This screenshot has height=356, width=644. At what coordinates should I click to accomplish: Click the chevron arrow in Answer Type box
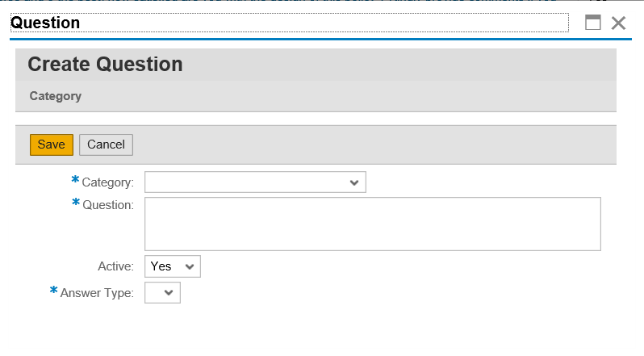(x=169, y=293)
